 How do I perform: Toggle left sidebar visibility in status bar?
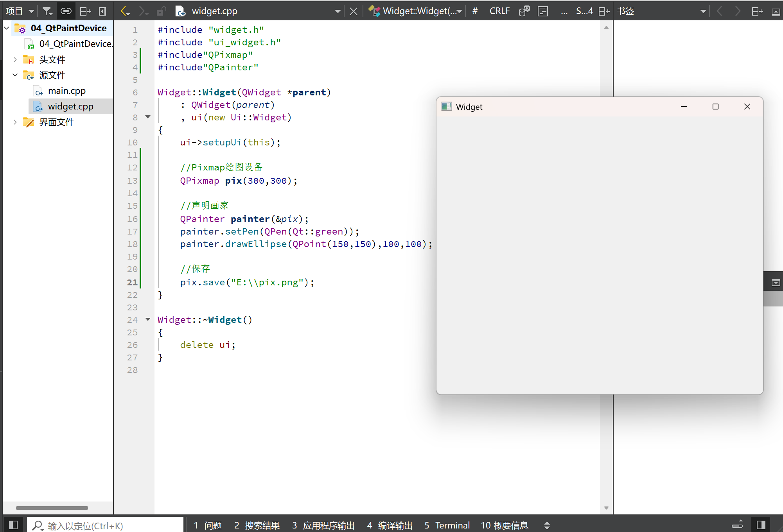(13, 525)
